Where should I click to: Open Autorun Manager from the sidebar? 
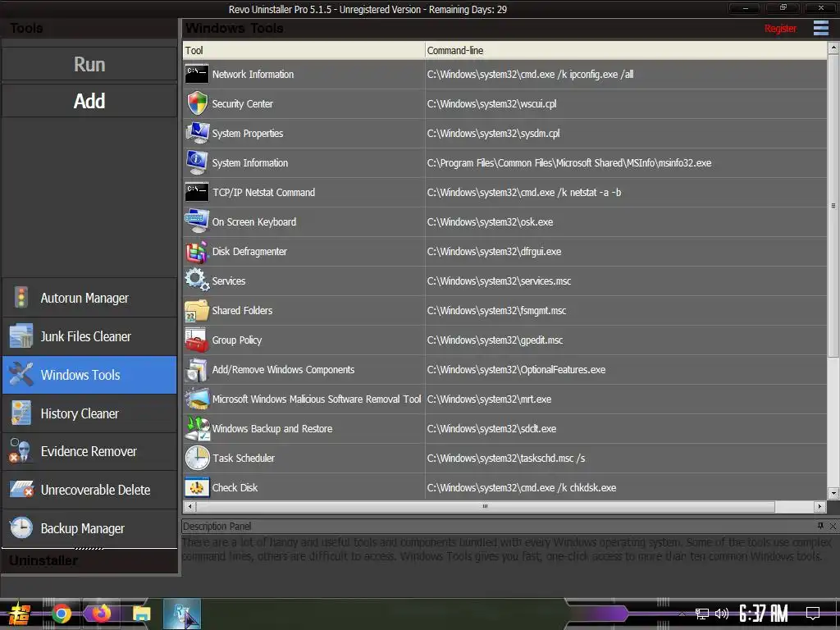pos(89,298)
